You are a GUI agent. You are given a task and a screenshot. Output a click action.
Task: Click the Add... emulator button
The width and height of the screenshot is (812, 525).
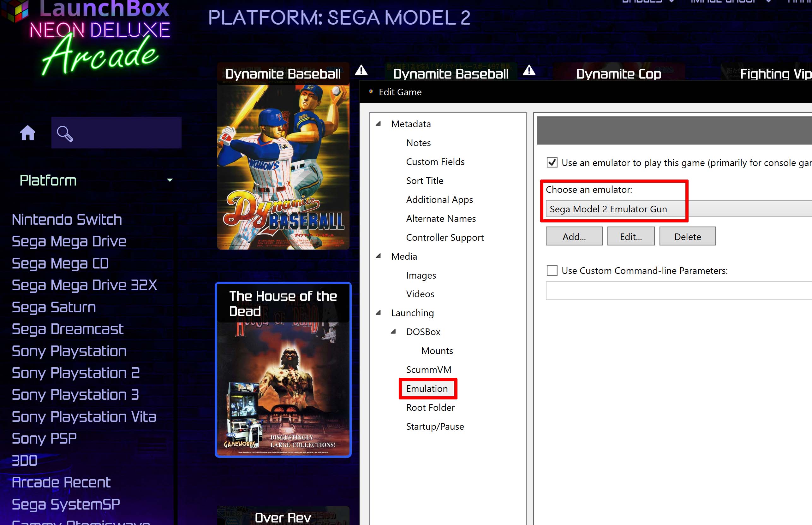[x=574, y=236]
